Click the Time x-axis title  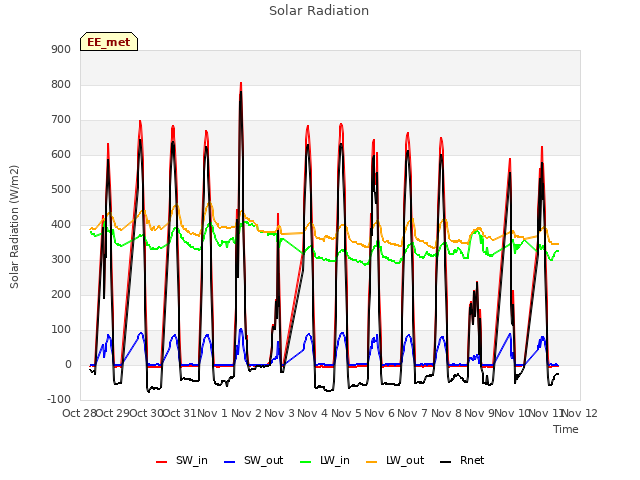tap(566, 429)
